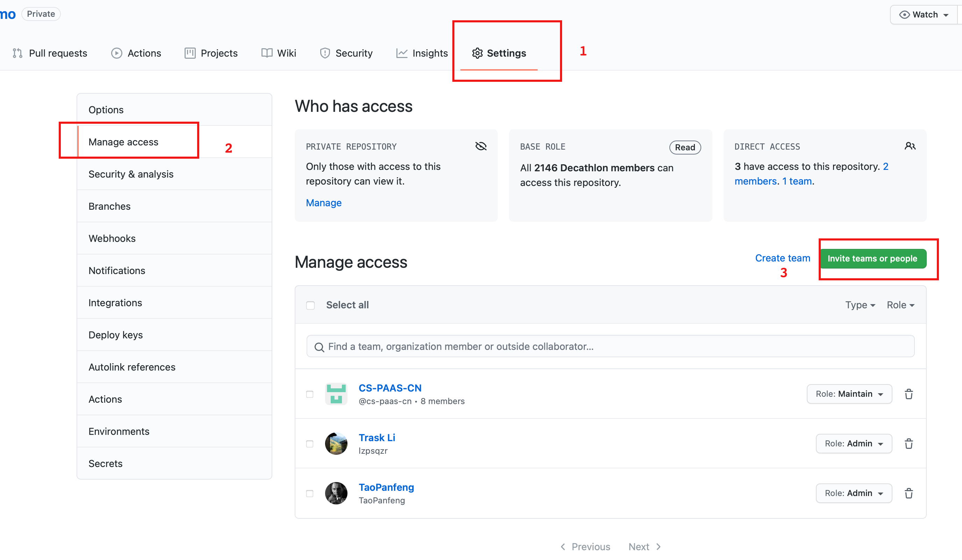Open the Watch dropdown
The height and width of the screenshot is (560, 962).
924,14
